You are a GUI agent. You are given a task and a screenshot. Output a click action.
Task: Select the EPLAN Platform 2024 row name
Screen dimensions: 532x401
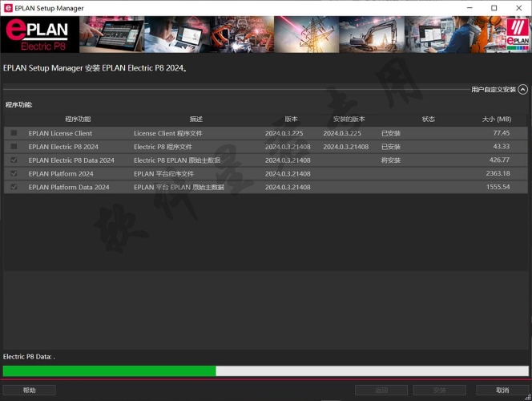pyautogui.click(x=61, y=174)
